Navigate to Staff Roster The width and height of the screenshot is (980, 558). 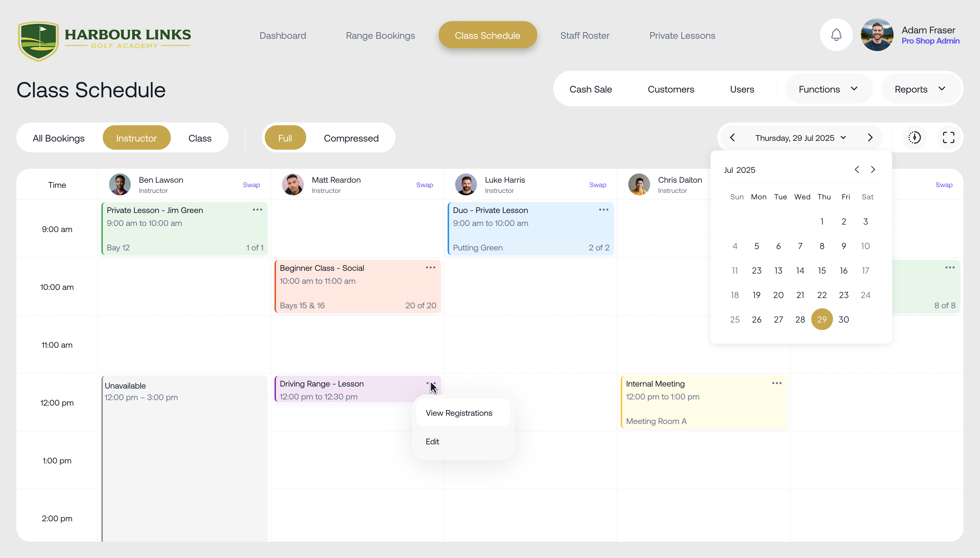pyautogui.click(x=584, y=35)
